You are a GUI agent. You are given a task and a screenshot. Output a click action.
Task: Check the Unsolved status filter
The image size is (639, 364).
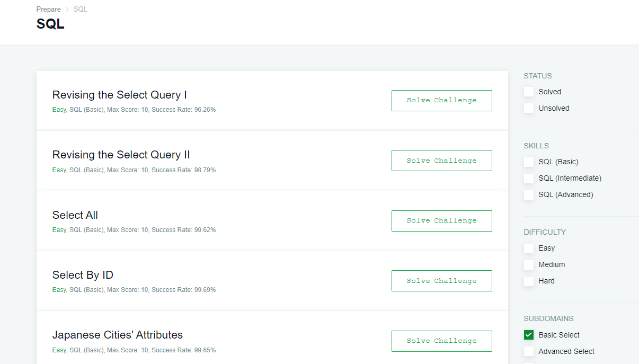pos(529,108)
